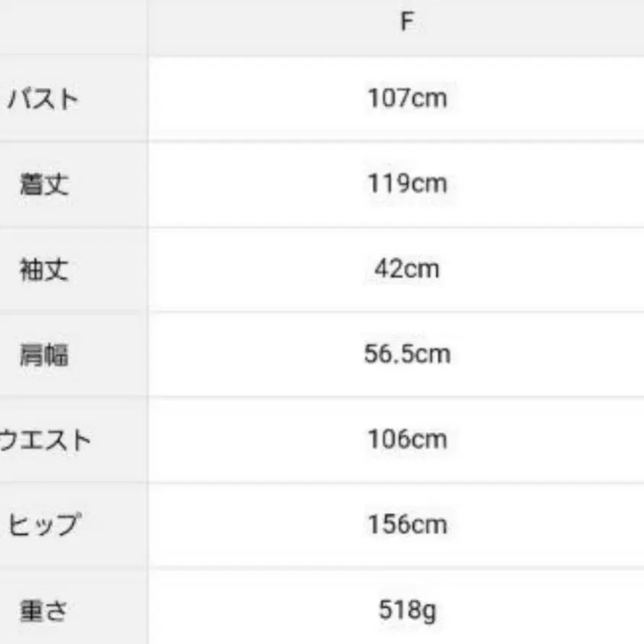Click the ウエスト row label

45,440
